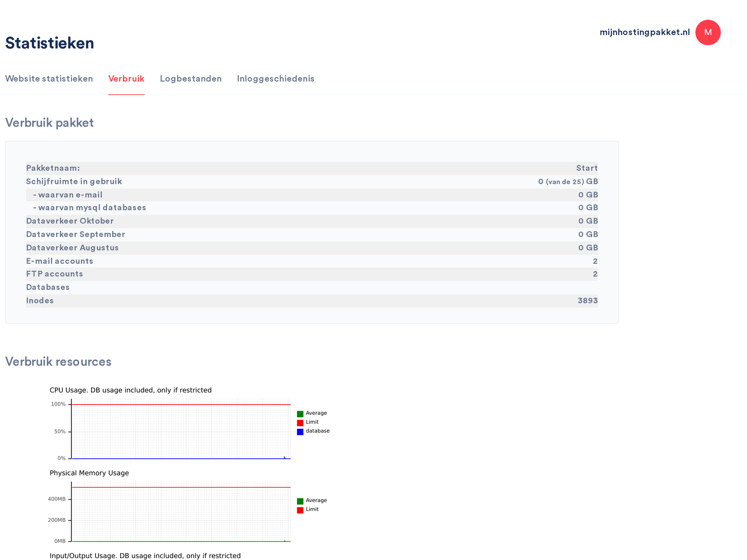Click the Verbruik pakket heading

pos(49,123)
